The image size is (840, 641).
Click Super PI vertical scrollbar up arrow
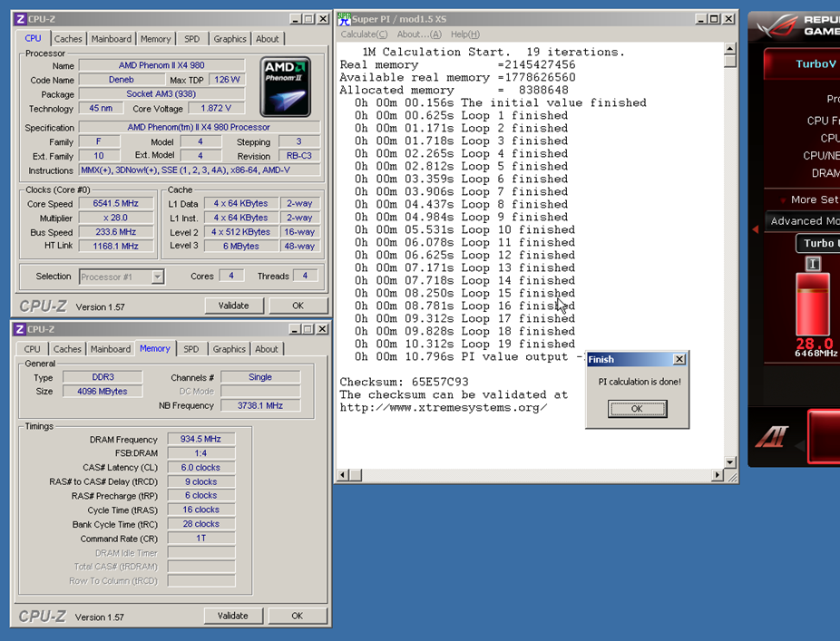(729, 48)
